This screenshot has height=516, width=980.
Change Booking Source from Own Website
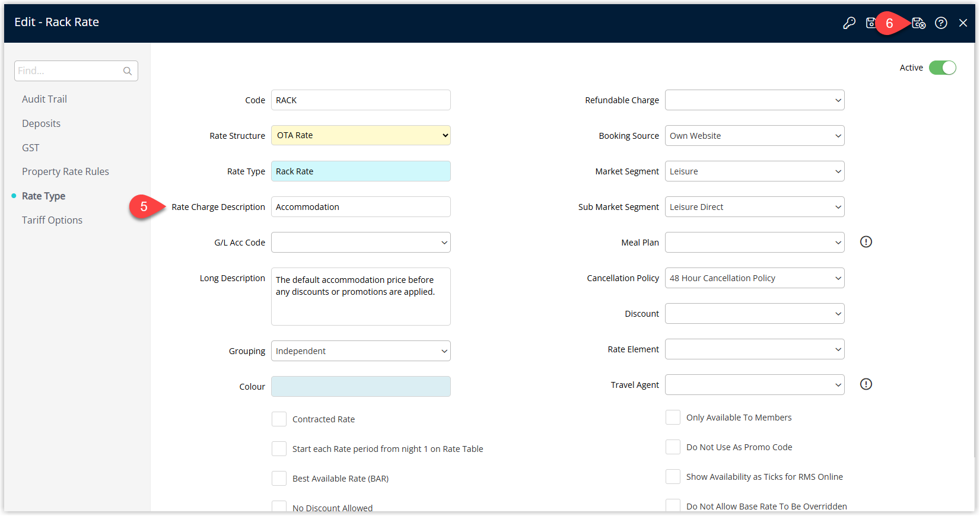[755, 136]
